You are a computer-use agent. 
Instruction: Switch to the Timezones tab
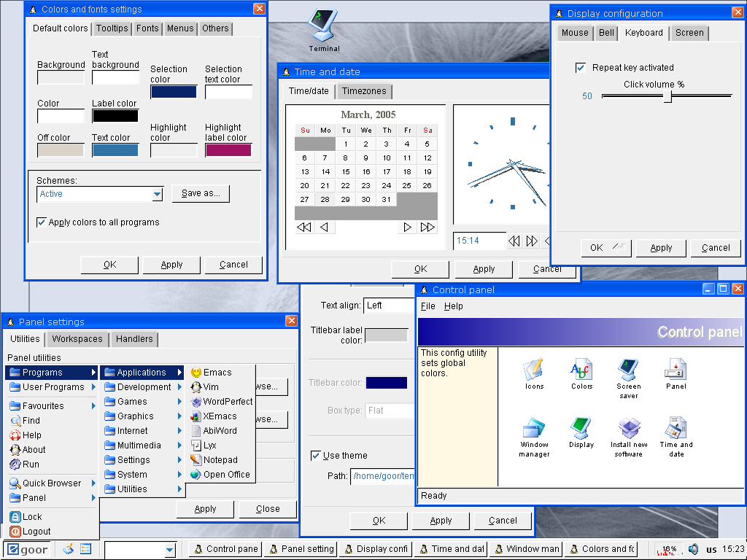tap(365, 91)
